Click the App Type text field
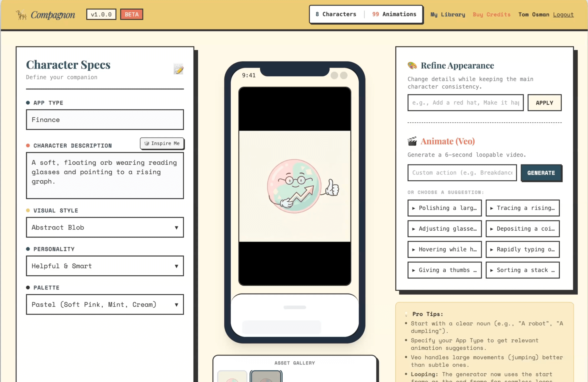588x382 pixels. (x=105, y=120)
